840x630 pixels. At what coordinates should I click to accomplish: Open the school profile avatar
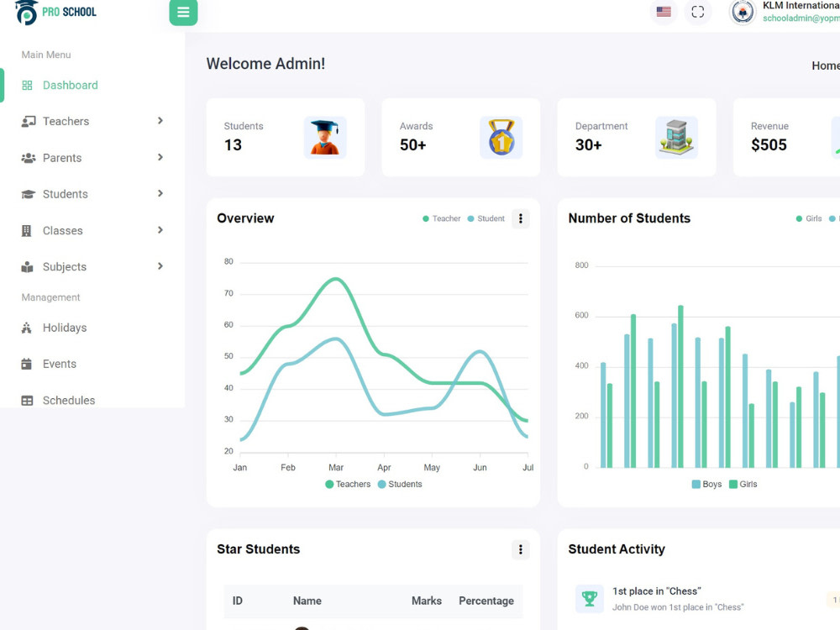coord(743,13)
